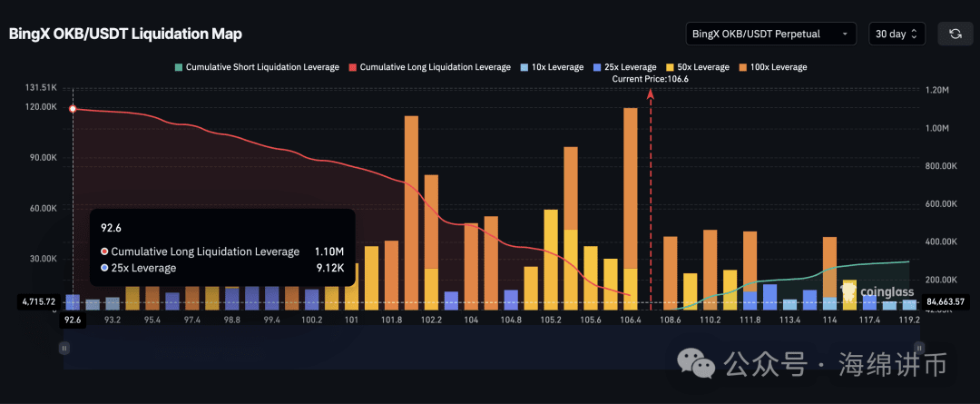The height and width of the screenshot is (404, 980).
Task: Click the 117.4 x-axis label
Action: tap(869, 320)
